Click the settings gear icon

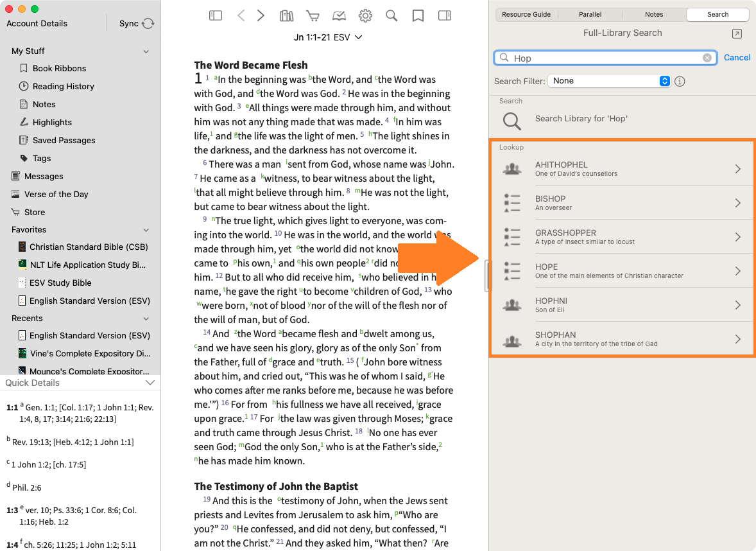pyautogui.click(x=365, y=15)
